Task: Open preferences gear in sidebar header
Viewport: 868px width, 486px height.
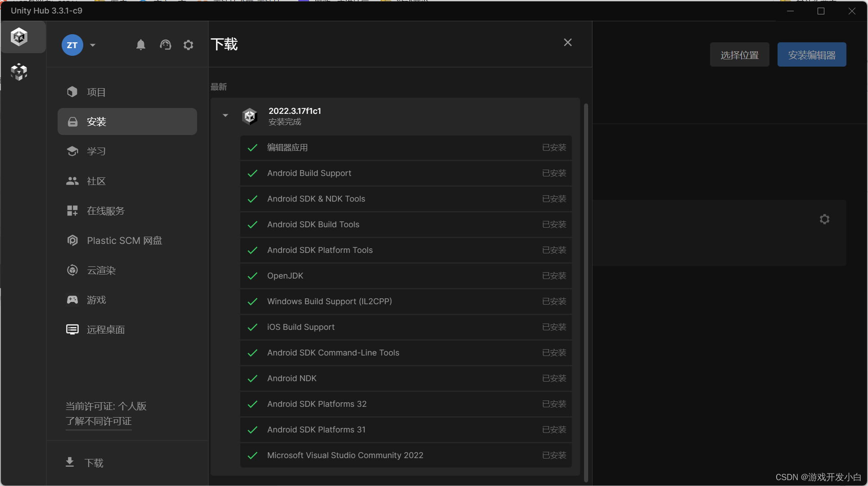Action: [189, 45]
